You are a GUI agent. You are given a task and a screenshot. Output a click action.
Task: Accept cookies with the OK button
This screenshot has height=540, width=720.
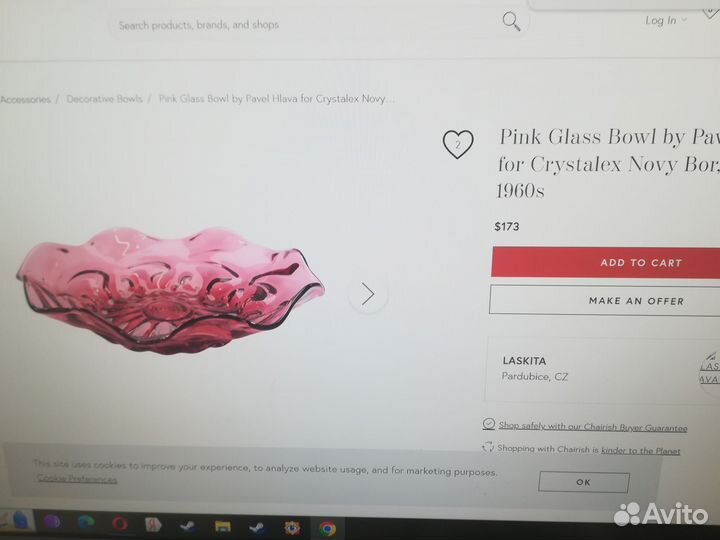tap(584, 482)
